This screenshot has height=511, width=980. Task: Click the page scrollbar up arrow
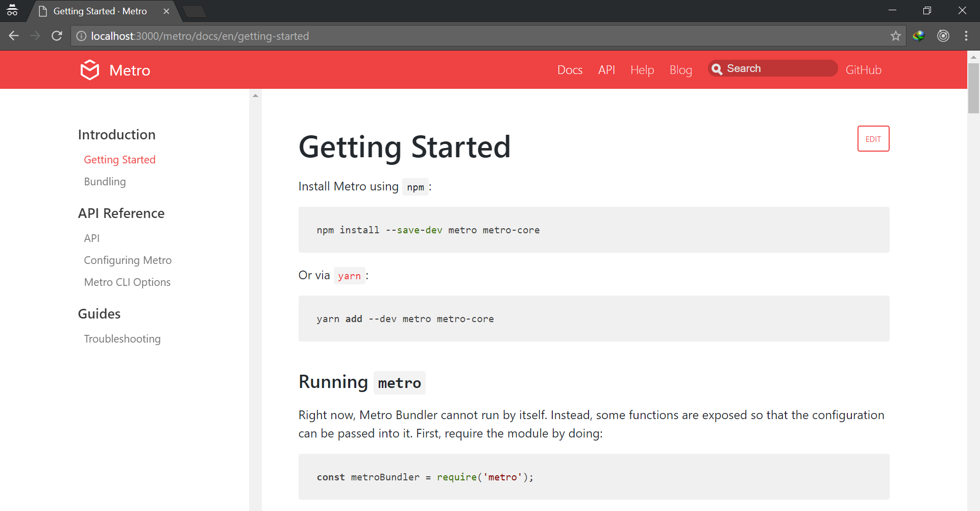[973, 57]
